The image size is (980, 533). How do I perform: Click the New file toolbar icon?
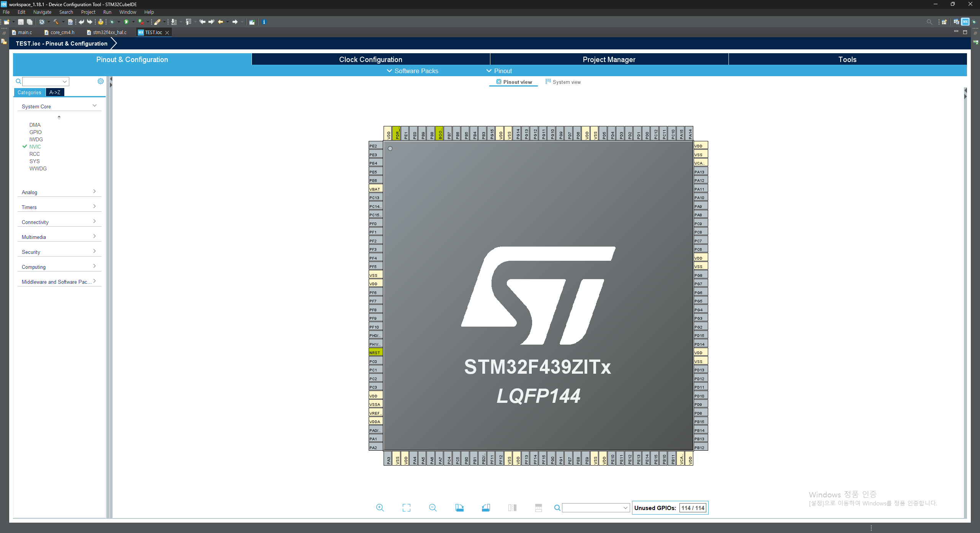tap(7, 22)
